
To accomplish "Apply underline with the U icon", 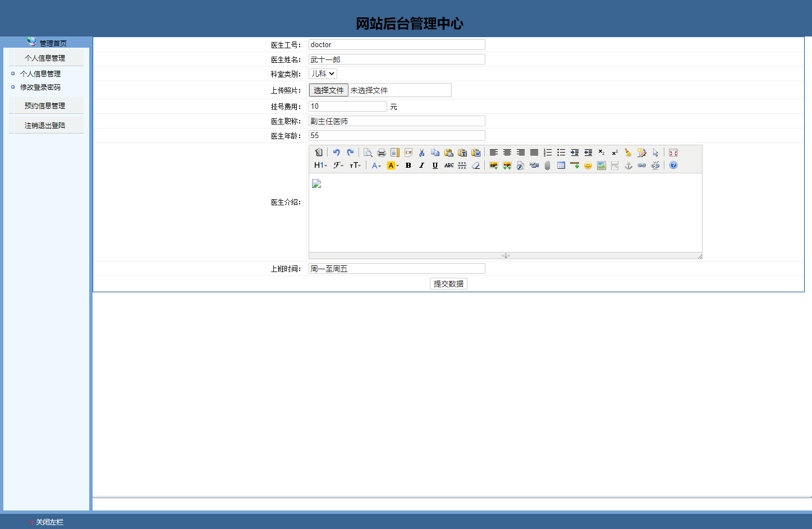I will click(x=435, y=165).
